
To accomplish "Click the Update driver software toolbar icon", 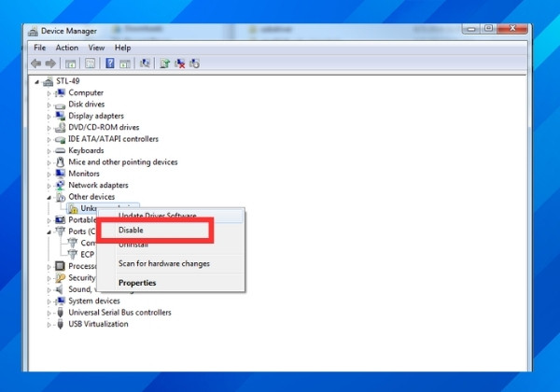I will tap(164, 63).
